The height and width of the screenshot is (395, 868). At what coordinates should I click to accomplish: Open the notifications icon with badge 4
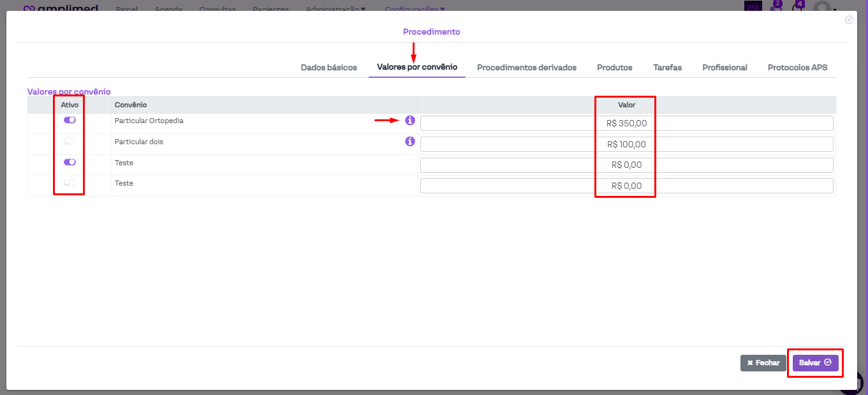(797, 7)
